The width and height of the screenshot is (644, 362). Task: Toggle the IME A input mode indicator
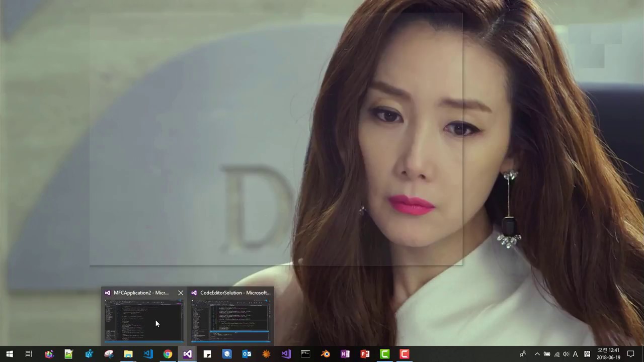[576, 354]
